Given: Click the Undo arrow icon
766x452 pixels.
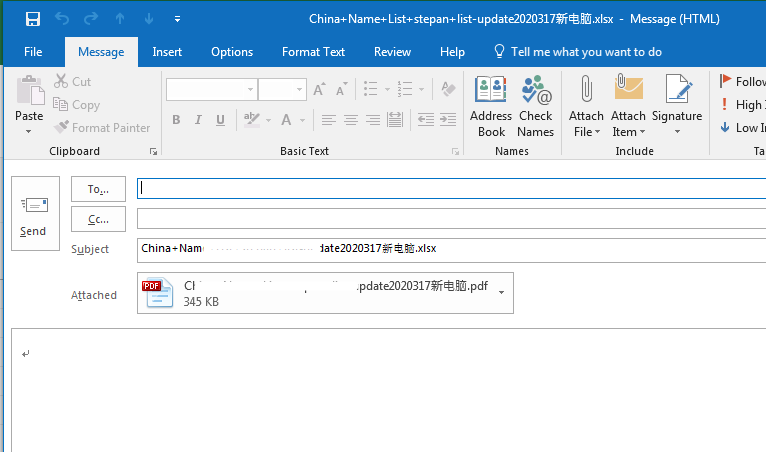Looking at the screenshot, I should click(x=62, y=19).
